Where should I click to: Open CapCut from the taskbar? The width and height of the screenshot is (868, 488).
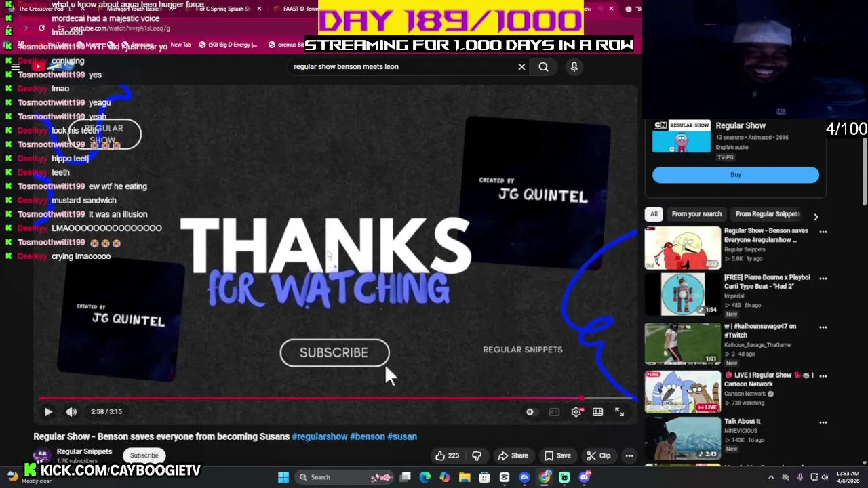point(505,477)
